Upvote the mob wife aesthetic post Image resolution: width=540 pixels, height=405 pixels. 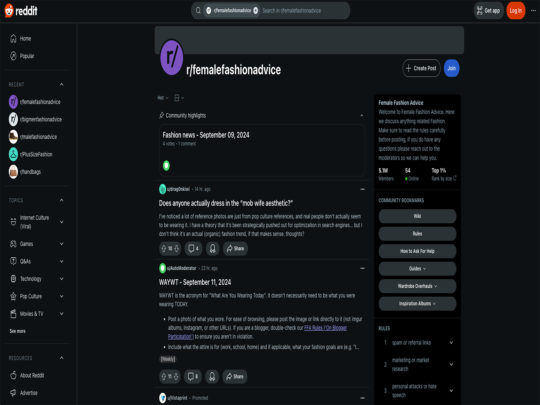pos(164,248)
